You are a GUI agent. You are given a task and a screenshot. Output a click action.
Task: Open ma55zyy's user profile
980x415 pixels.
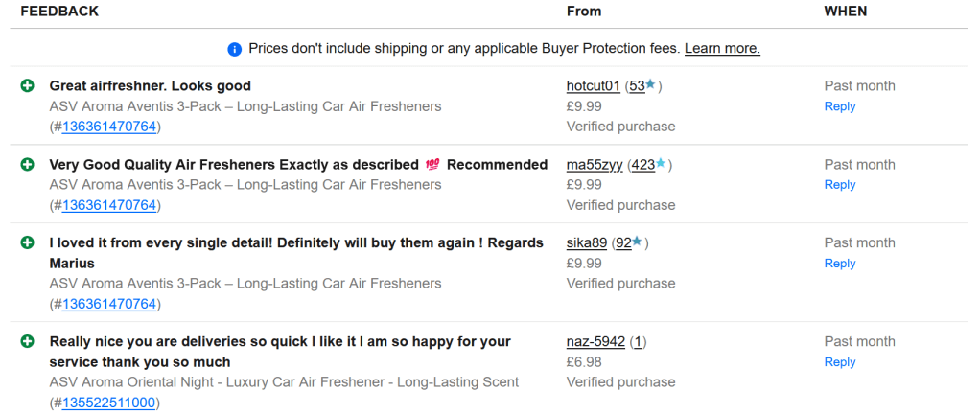(595, 165)
